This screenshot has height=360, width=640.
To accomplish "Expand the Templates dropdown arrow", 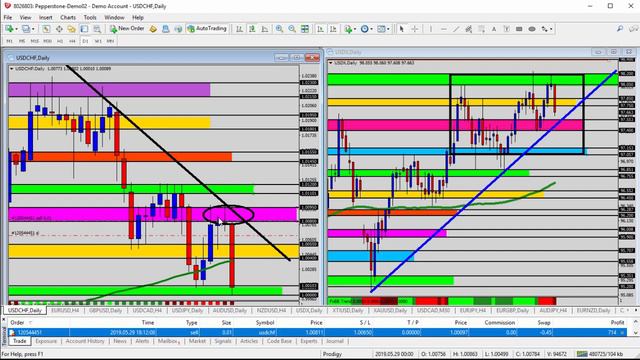I will [x=388, y=29].
